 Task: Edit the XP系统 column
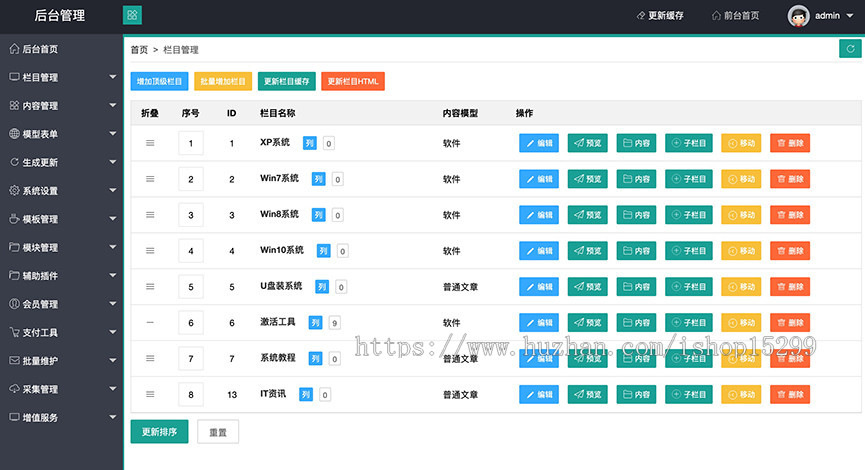(539, 143)
